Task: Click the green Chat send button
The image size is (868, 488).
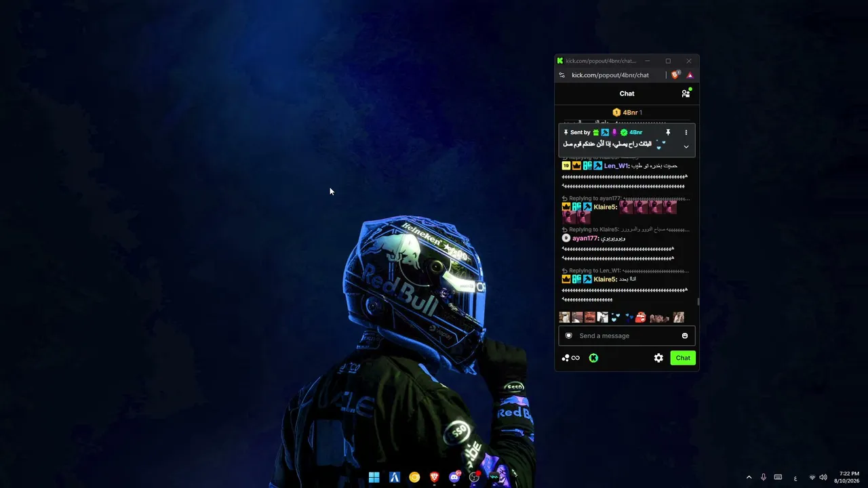Action: [x=683, y=358]
